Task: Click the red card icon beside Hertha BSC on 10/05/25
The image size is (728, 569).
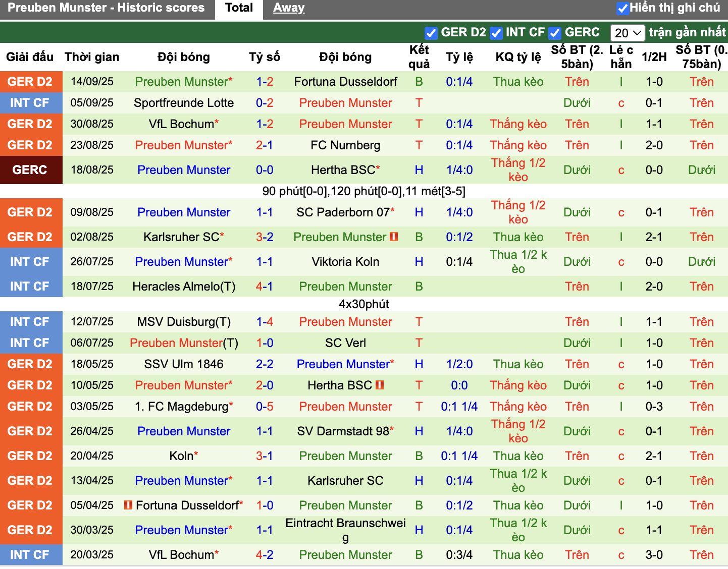Action: click(380, 385)
